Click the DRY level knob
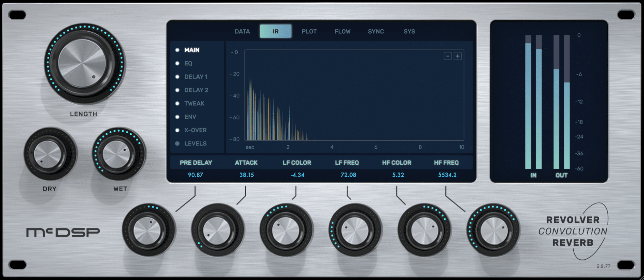The image size is (644, 280). (48, 155)
